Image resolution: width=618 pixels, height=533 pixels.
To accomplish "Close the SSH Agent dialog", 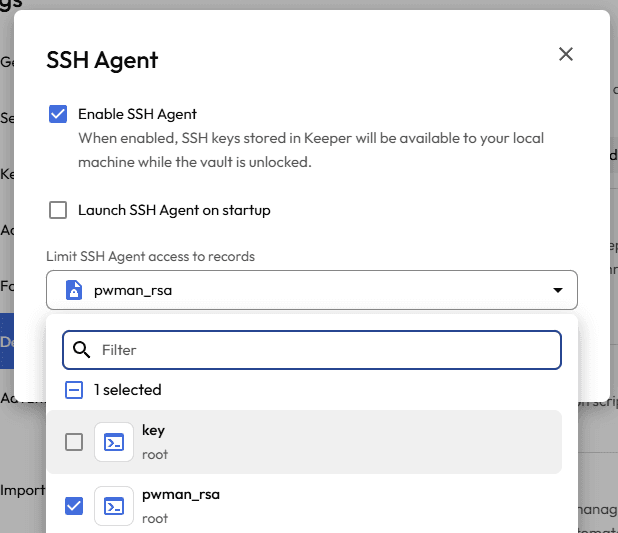I will [x=566, y=54].
